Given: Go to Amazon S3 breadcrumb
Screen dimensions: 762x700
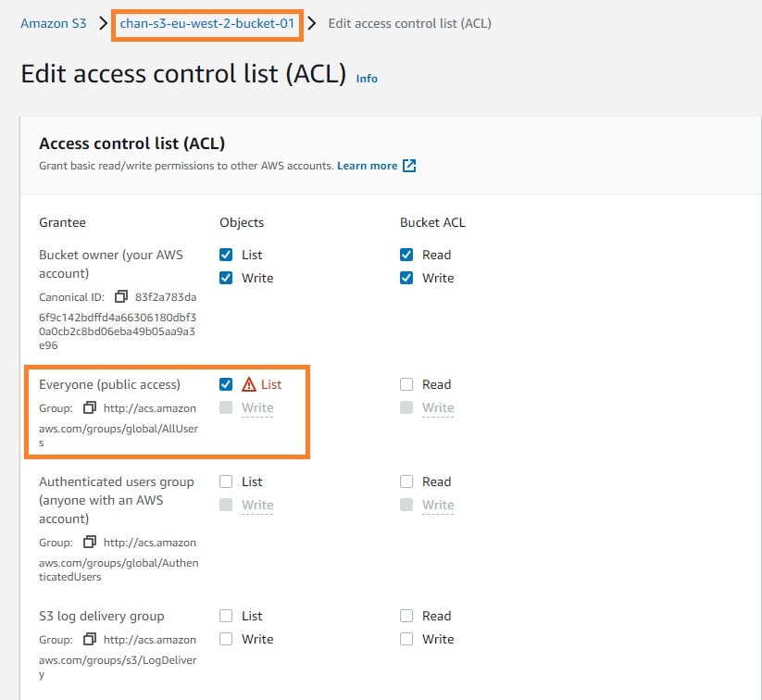Looking at the screenshot, I should point(53,23).
